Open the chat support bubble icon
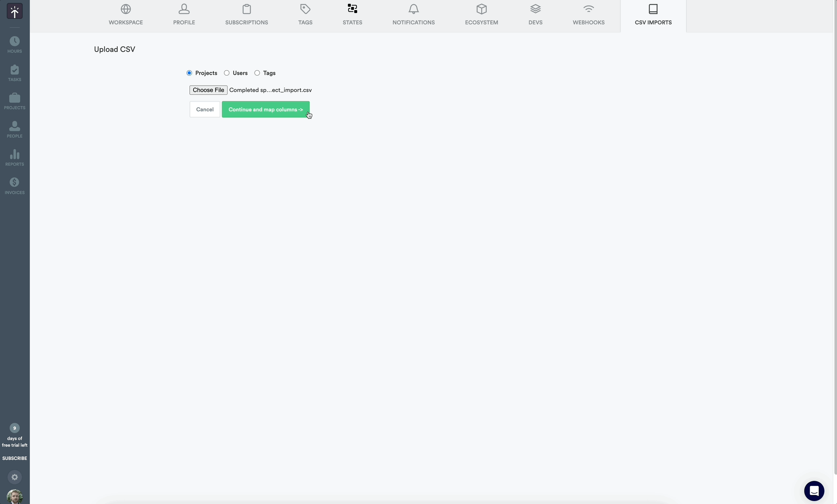 [814, 491]
